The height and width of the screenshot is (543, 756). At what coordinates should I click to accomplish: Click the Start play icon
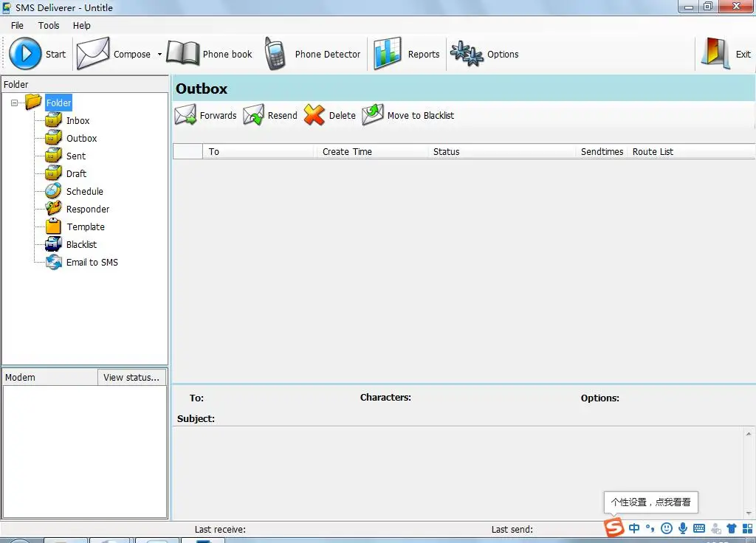tap(25, 54)
